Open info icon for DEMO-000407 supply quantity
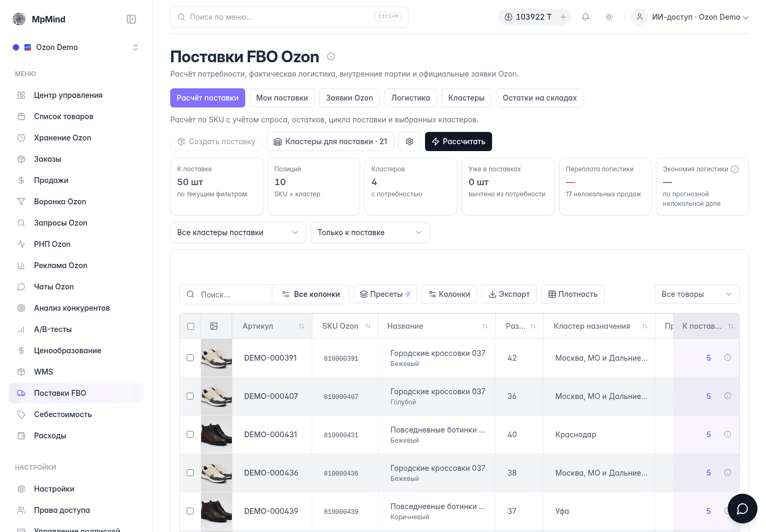The width and height of the screenshot is (766, 532). pyautogui.click(x=728, y=396)
